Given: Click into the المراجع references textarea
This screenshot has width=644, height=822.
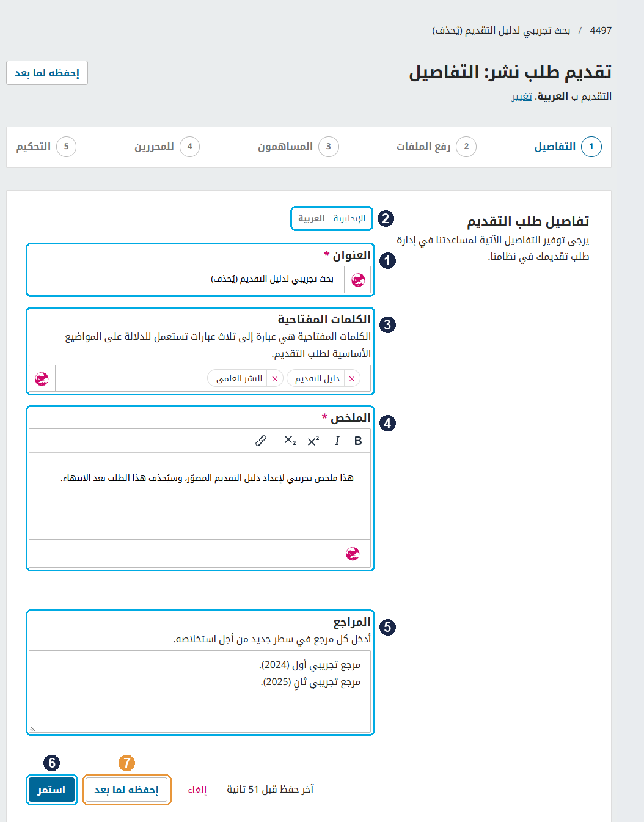Looking at the screenshot, I should pyautogui.click(x=200, y=692).
